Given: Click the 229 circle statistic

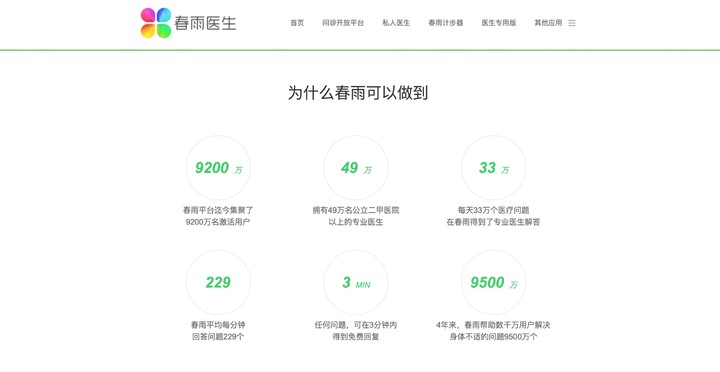Looking at the screenshot, I should pos(218,282).
